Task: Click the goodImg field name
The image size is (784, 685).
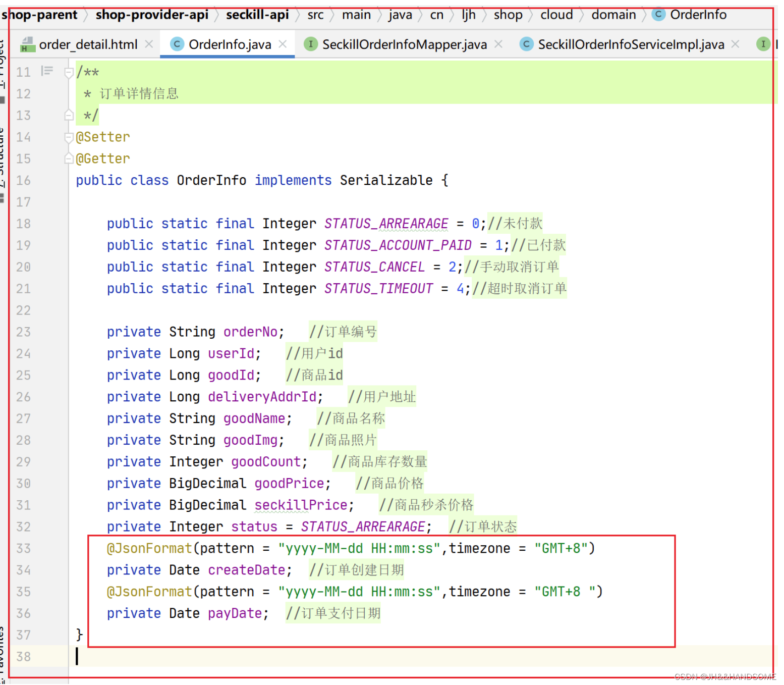Action: pos(251,441)
